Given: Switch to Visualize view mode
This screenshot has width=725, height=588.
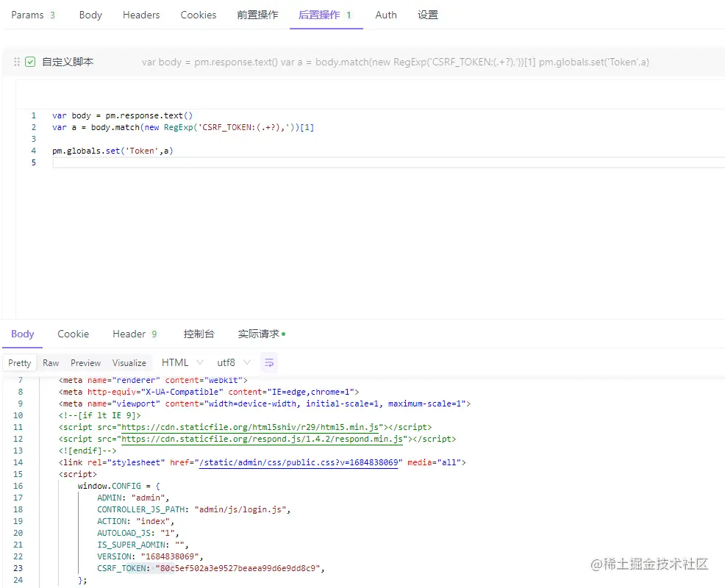Looking at the screenshot, I should tap(129, 363).
